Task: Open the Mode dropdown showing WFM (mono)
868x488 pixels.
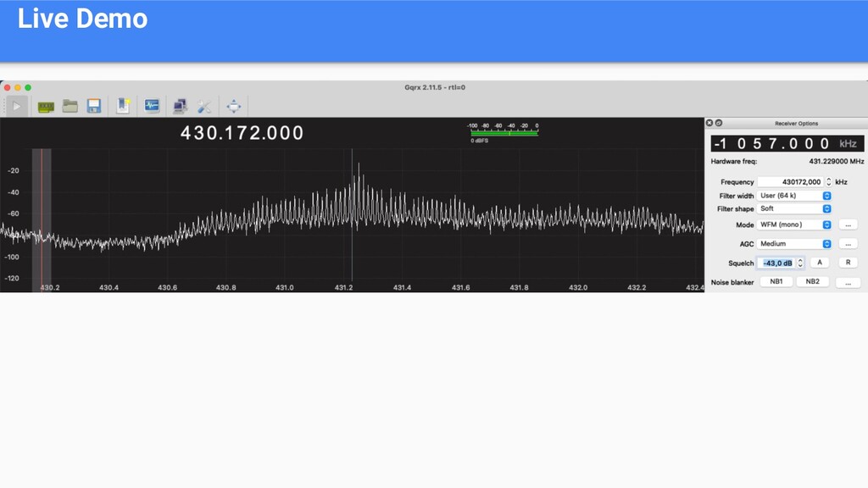Action: click(x=793, y=225)
